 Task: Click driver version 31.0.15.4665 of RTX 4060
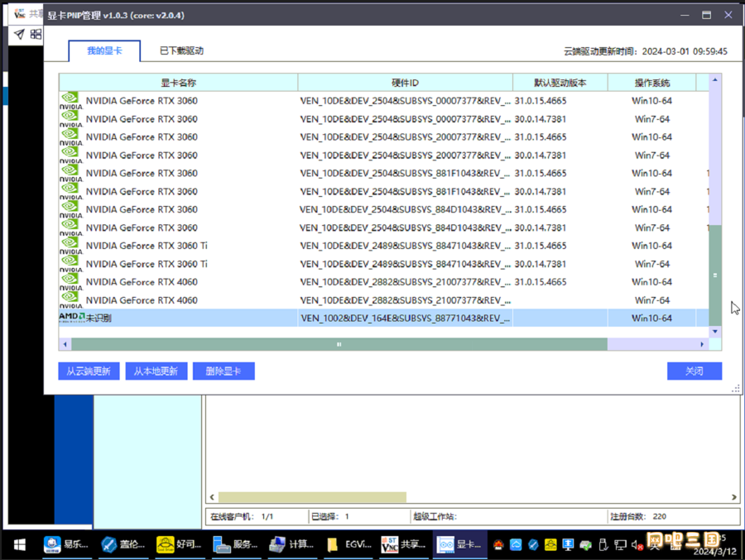tap(541, 282)
